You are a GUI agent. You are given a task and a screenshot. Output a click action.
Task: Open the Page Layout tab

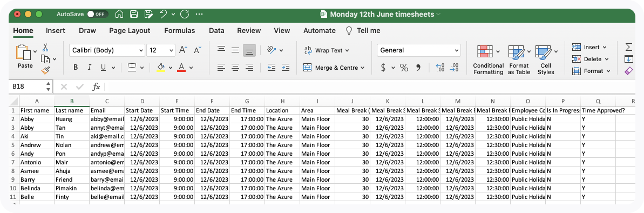[130, 30]
